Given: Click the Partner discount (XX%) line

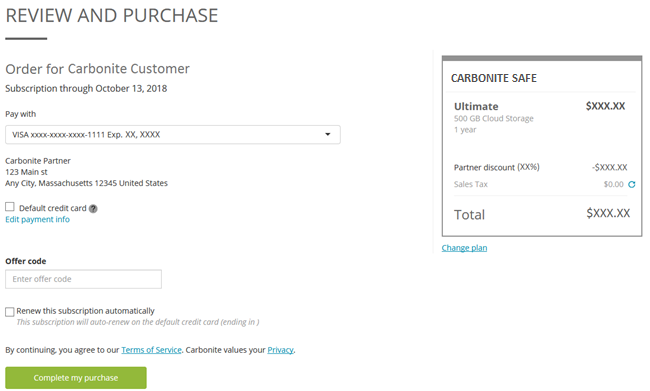Looking at the screenshot, I should pyautogui.click(x=497, y=168).
